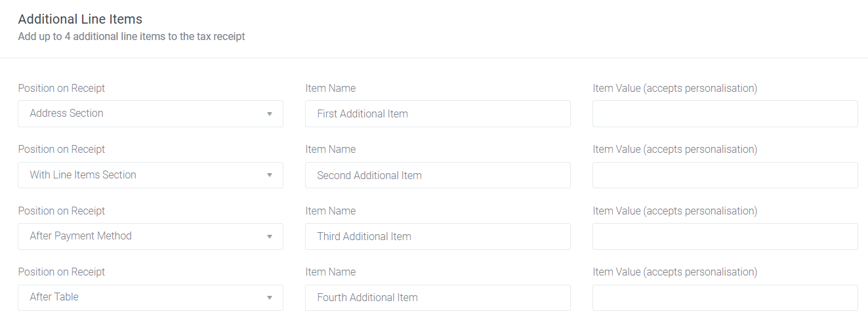Click the Item Value field next to First Additional Item

tap(725, 113)
